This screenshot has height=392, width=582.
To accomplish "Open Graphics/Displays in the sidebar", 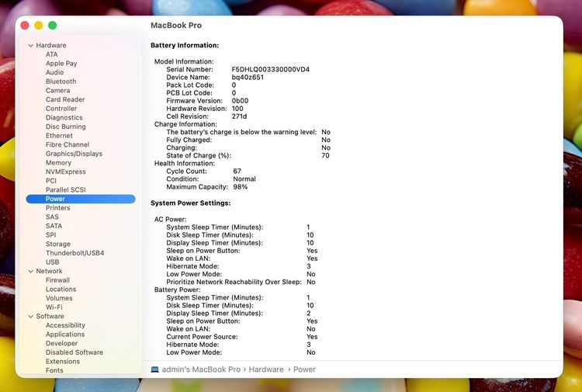I will (74, 154).
